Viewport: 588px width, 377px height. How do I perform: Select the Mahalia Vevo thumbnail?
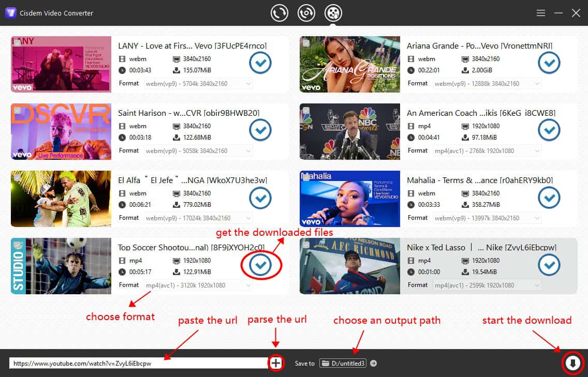350,199
